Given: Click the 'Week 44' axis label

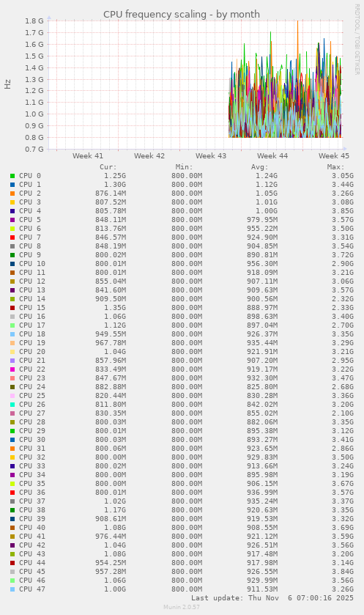Looking at the screenshot, I should pos(272,155).
